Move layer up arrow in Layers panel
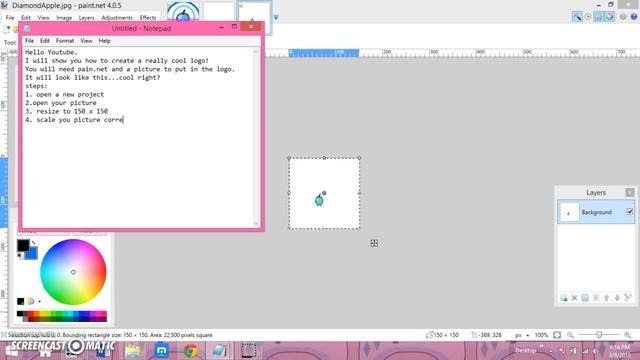Screen dimensions: 640x360 607,298
